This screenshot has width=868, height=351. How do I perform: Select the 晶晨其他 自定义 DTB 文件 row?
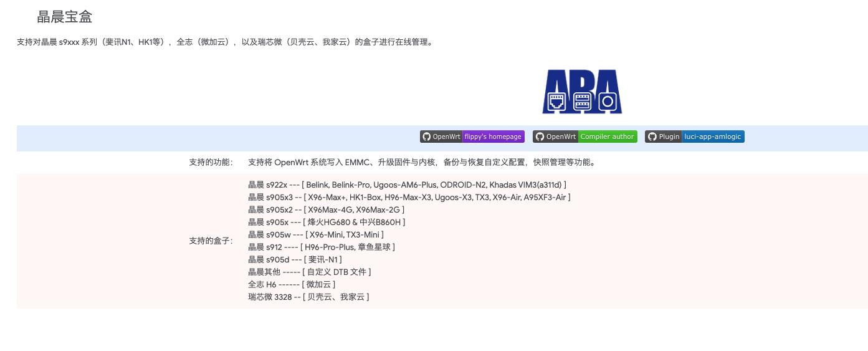click(310, 272)
